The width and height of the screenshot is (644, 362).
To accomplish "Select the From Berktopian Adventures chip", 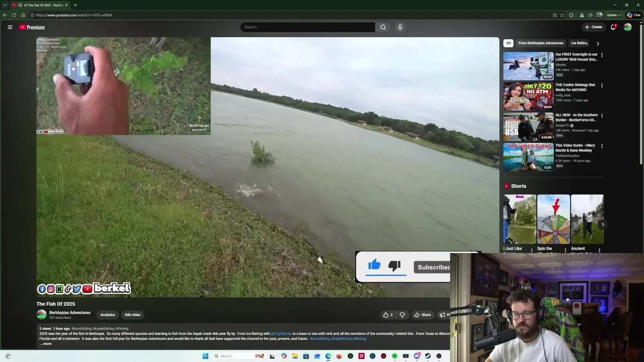I will pos(541,43).
